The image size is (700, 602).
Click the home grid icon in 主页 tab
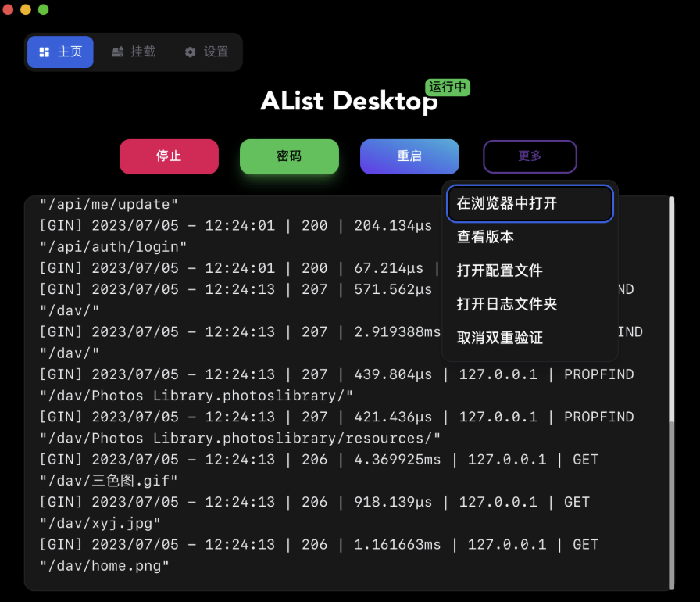(x=45, y=52)
